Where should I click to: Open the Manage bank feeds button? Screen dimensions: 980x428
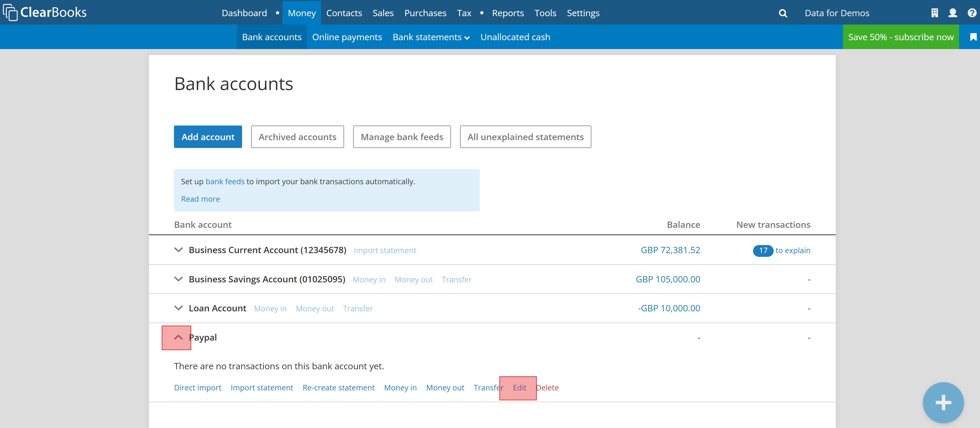click(402, 137)
